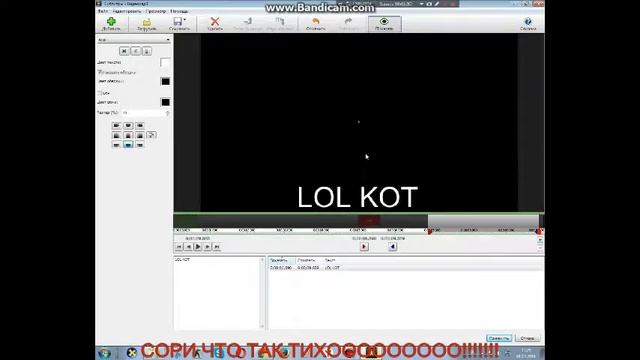Viewport: 640px width, 360px height.
Task: Set subtitle end with blue marker button
Action: tap(393, 247)
